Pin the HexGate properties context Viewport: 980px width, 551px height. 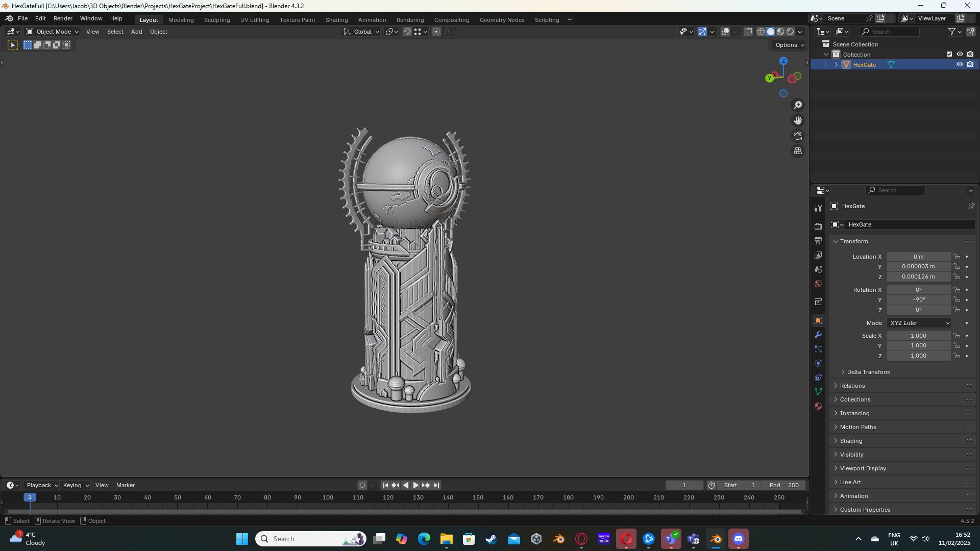(x=971, y=206)
